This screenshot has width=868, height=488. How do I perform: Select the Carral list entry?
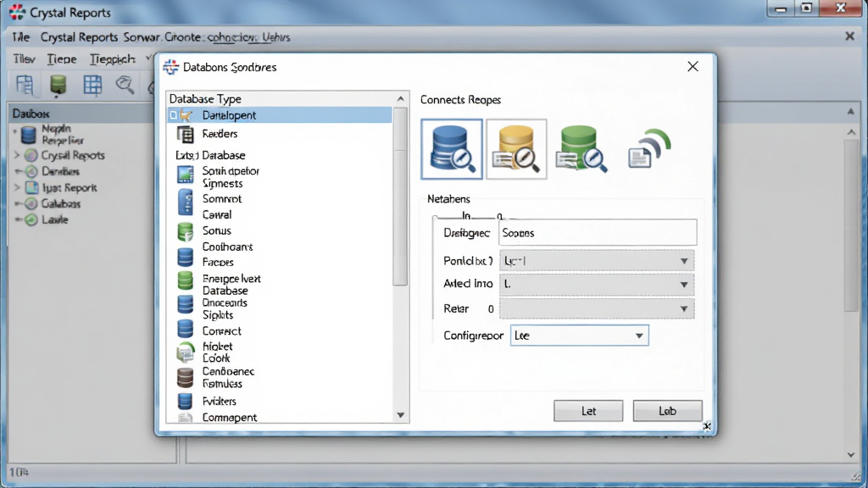pos(217,214)
